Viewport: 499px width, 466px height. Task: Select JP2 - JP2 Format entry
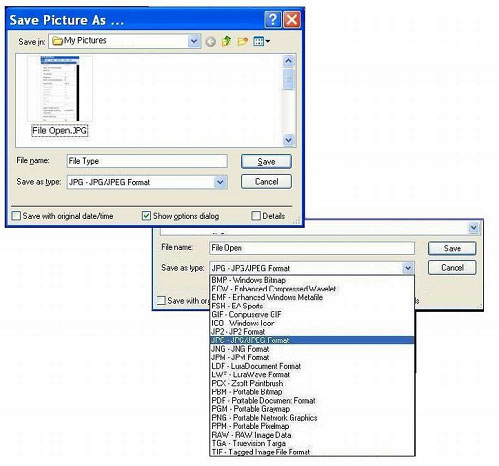[312, 332]
